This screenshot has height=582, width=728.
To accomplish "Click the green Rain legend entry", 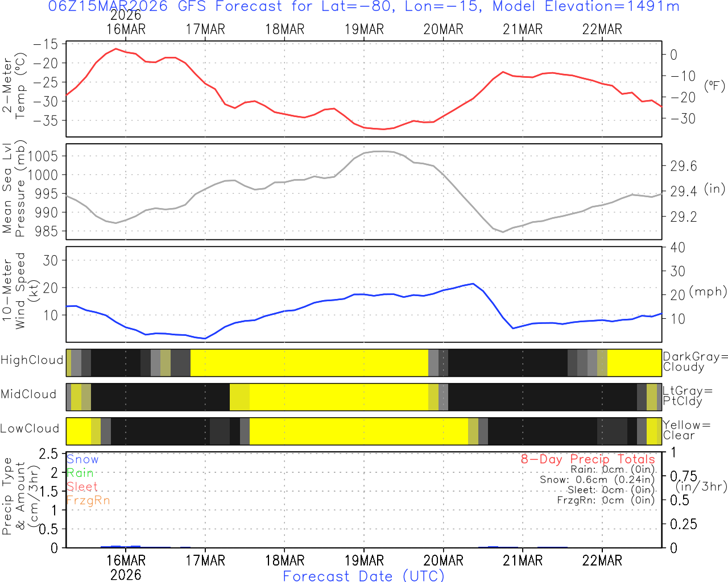I will coord(80,473).
